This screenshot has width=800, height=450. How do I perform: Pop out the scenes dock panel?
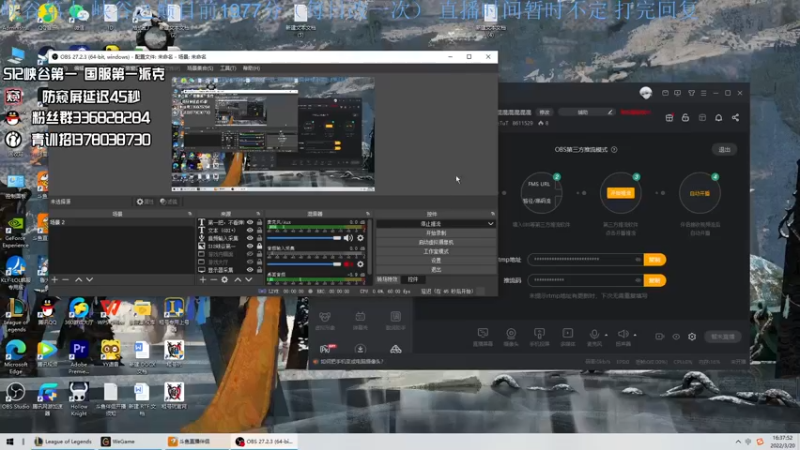pyautogui.click(x=190, y=214)
